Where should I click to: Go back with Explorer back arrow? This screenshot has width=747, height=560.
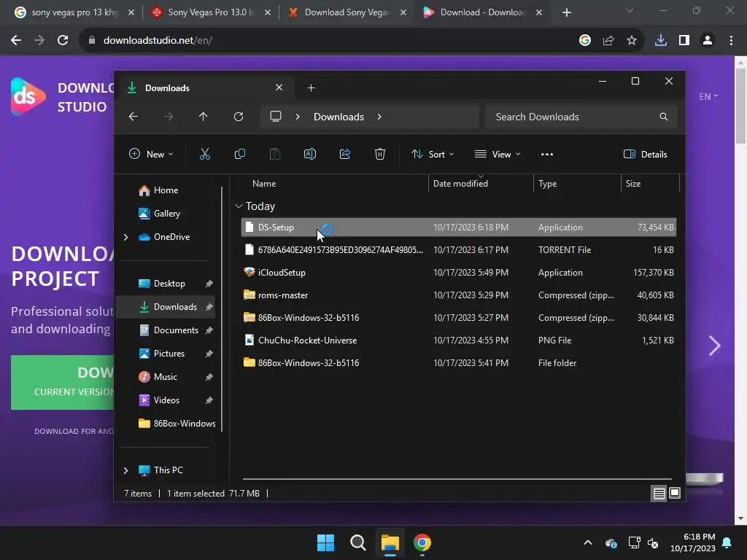point(133,117)
